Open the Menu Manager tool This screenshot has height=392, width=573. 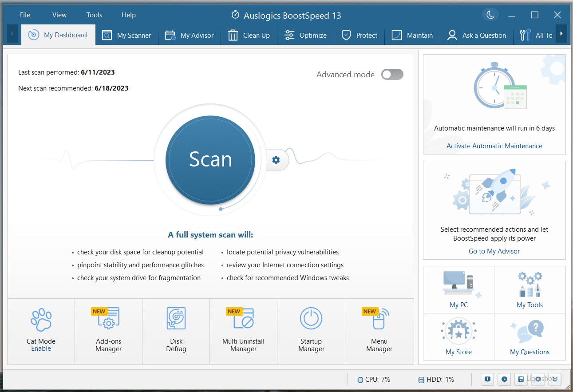379,331
